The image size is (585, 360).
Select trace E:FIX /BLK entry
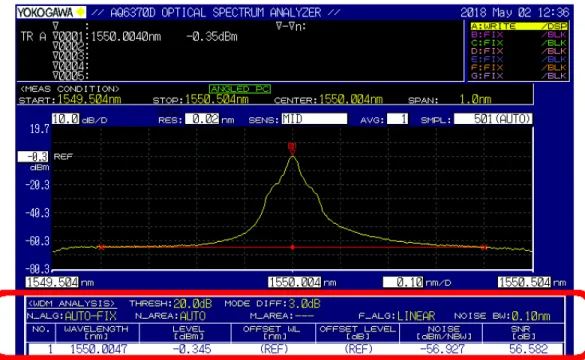pyautogui.click(x=519, y=59)
